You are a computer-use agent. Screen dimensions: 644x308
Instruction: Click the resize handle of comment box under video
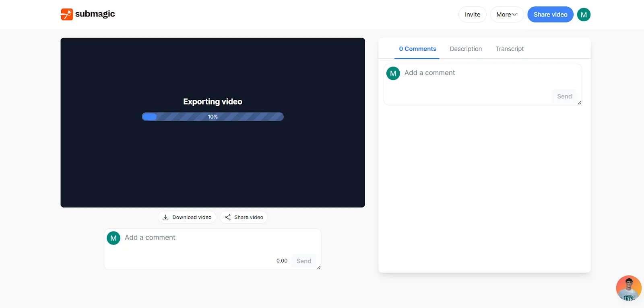click(319, 267)
